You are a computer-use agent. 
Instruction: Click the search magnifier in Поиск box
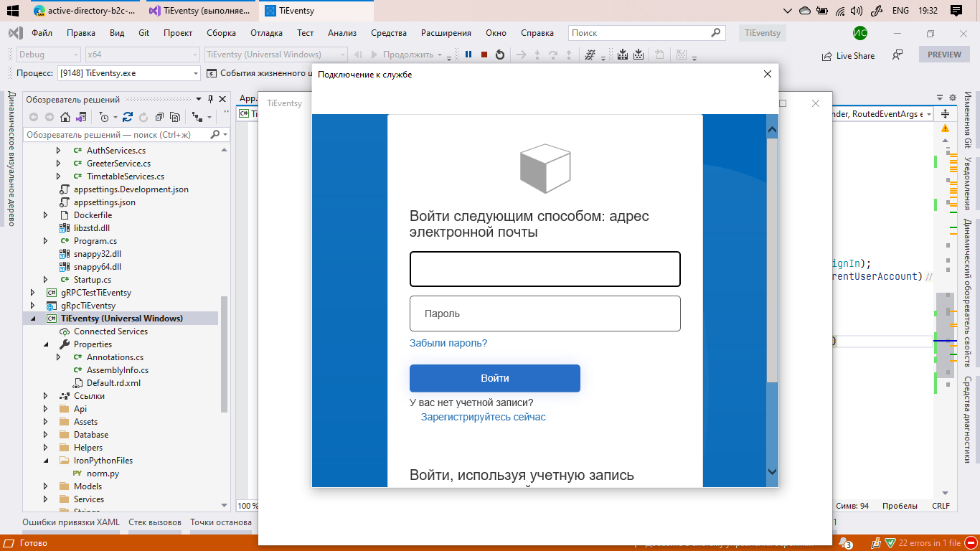tap(715, 32)
